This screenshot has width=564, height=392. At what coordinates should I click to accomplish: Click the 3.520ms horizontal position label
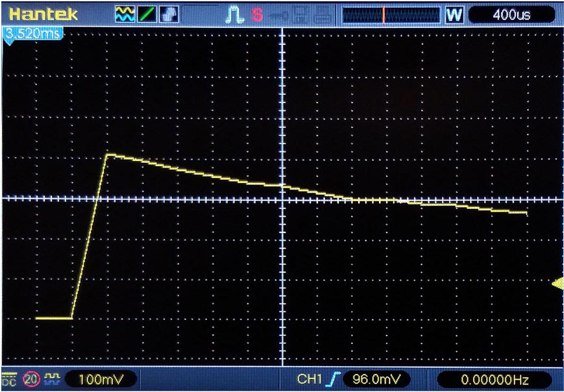(x=32, y=34)
